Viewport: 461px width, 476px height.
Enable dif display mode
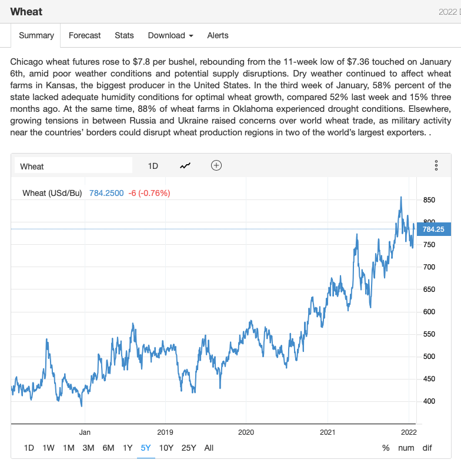point(427,448)
